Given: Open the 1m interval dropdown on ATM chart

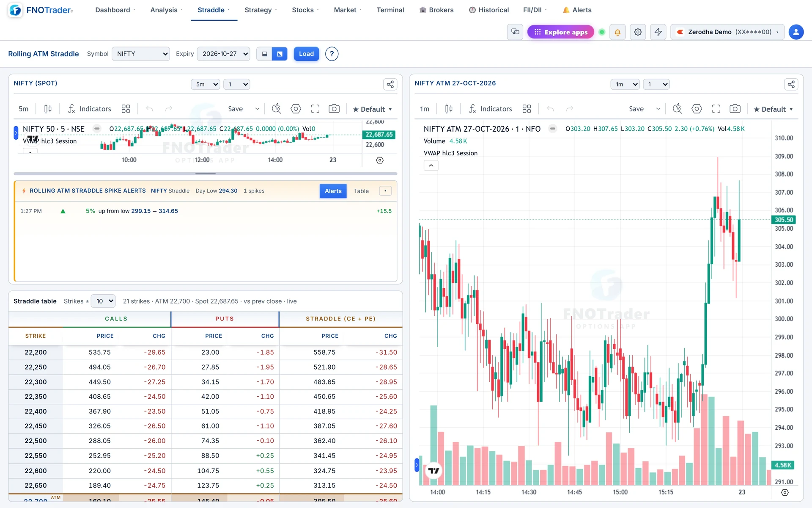Looking at the screenshot, I should click(625, 84).
